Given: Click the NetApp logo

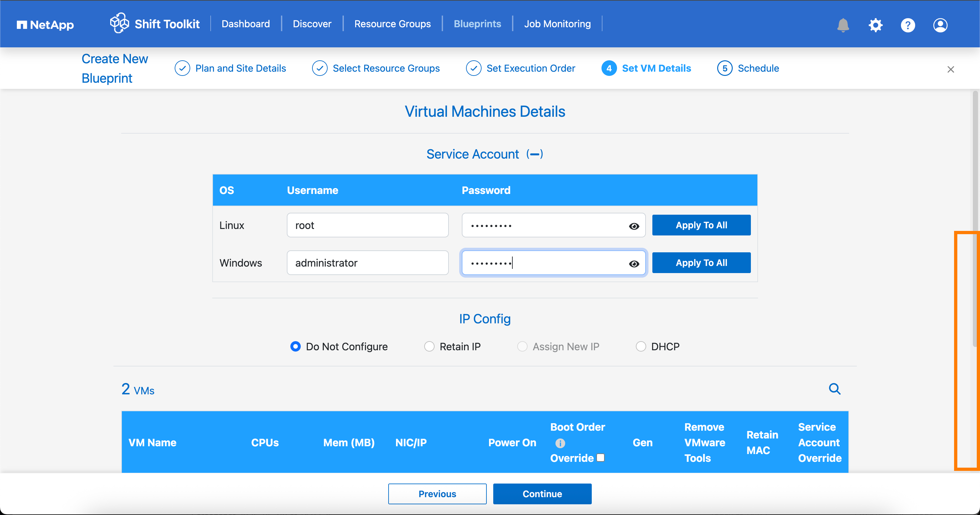Looking at the screenshot, I should tap(45, 25).
